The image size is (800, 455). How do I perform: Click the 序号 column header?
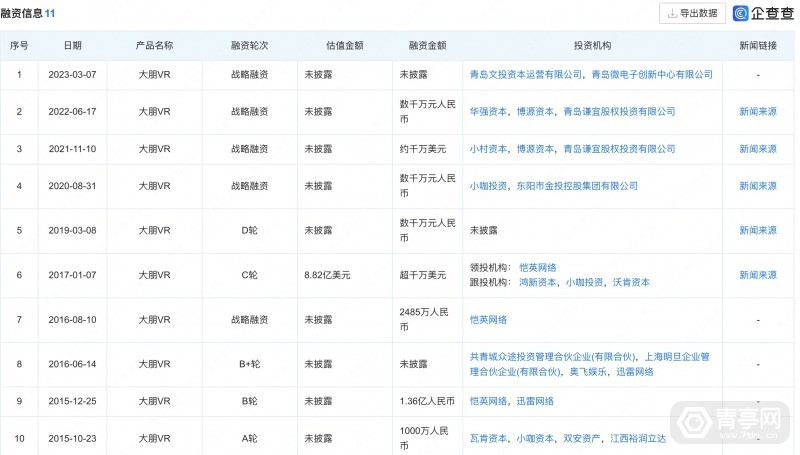pyautogui.click(x=19, y=45)
